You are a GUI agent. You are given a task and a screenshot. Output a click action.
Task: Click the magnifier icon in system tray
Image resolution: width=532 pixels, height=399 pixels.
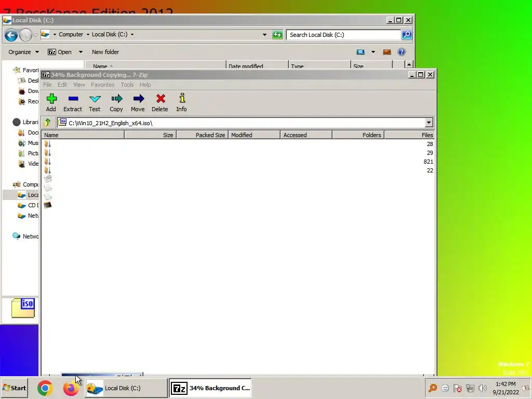tap(433, 388)
